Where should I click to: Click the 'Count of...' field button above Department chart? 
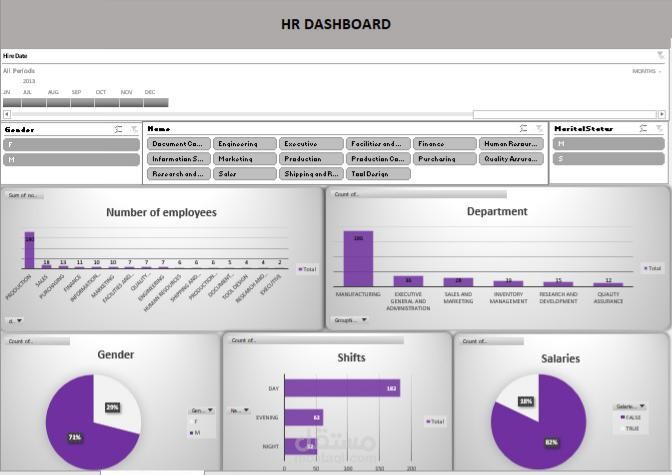pyautogui.click(x=419, y=194)
